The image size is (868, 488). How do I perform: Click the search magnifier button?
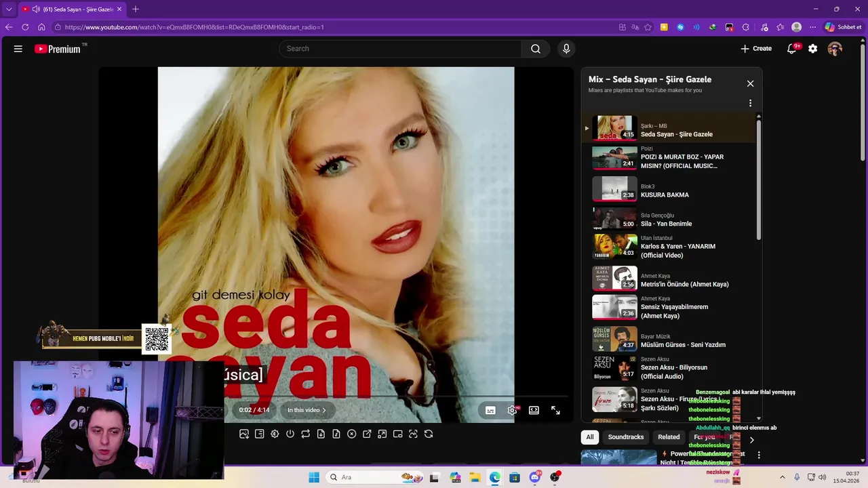click(x=536, y=49)
